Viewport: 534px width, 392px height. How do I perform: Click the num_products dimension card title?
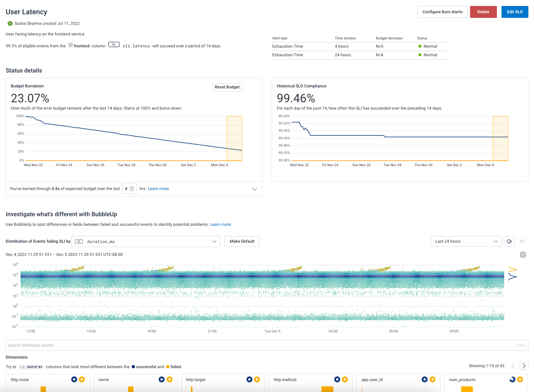click(x=462, y=380)
